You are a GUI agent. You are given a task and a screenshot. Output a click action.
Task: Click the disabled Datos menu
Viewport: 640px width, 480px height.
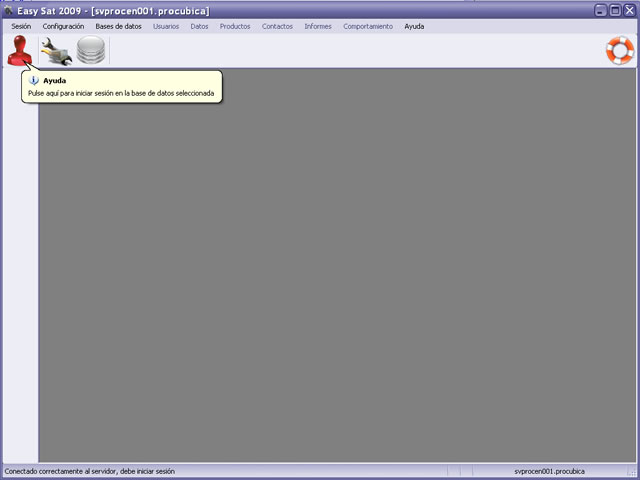[199, 27]
